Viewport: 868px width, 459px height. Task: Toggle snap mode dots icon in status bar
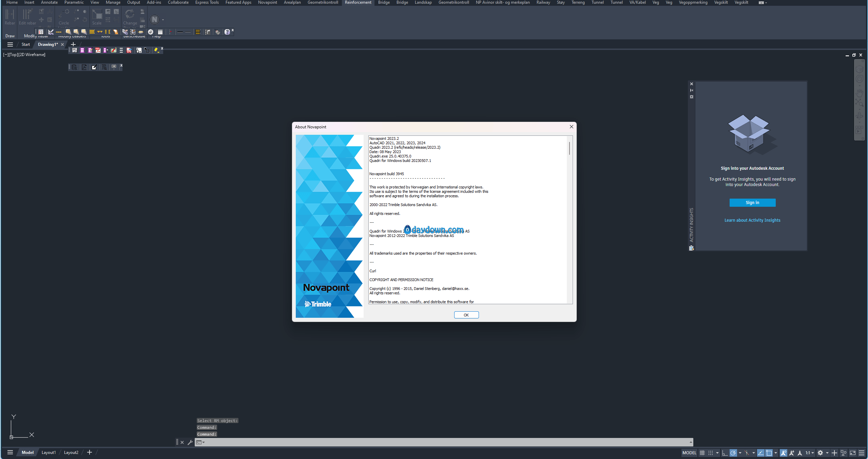[x=711, y=453]
